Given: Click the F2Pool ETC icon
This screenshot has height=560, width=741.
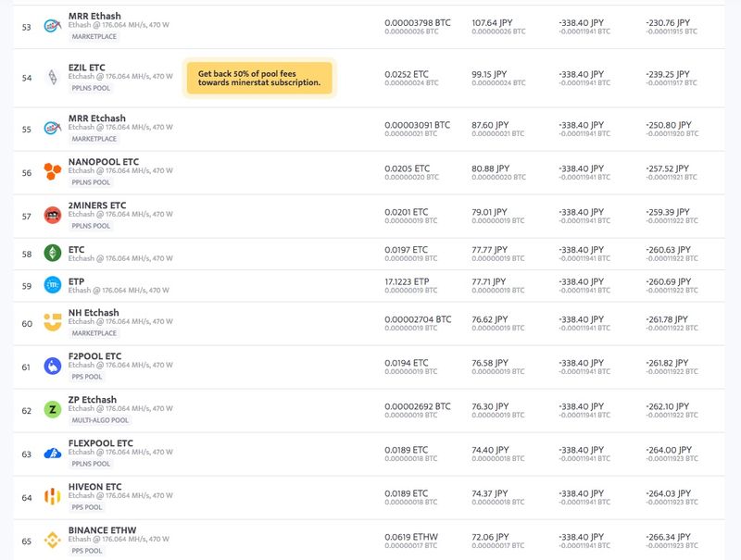Looking at the screenshot, I should 52,367.
